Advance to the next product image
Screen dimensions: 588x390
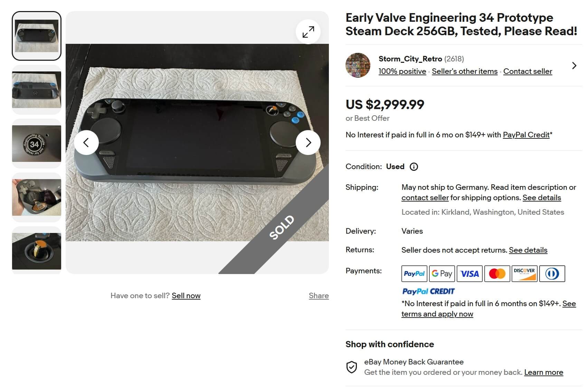(x=308, y=143)
